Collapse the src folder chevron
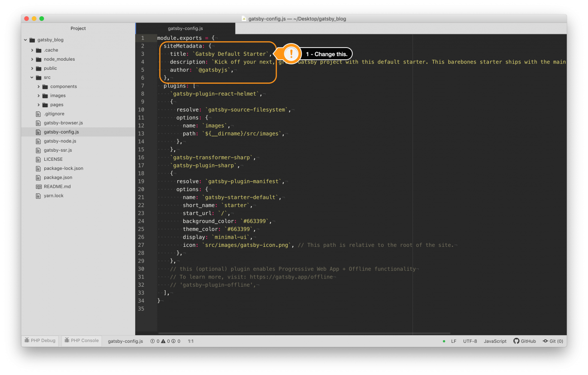Image resolution: width=588 pixels, height=375 pixels. (x=32, y=77)
